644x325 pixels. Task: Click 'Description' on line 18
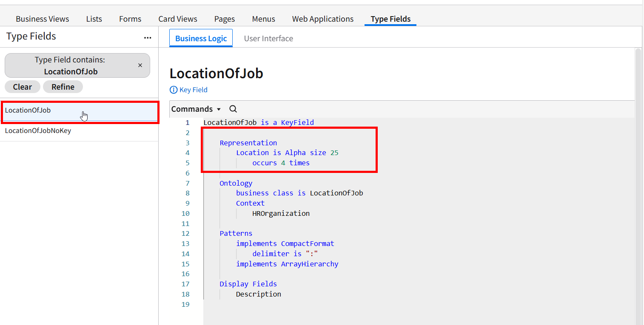point(259,294)
